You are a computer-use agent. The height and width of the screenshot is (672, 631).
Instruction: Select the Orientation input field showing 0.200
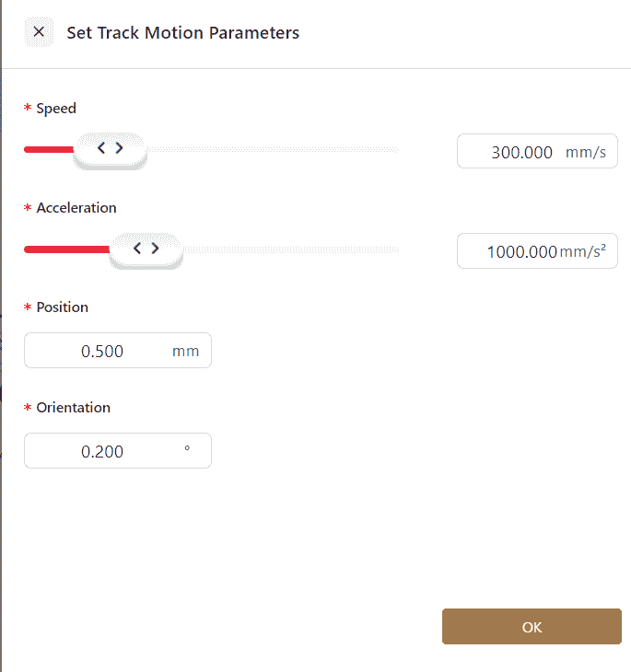click(101, 451)
